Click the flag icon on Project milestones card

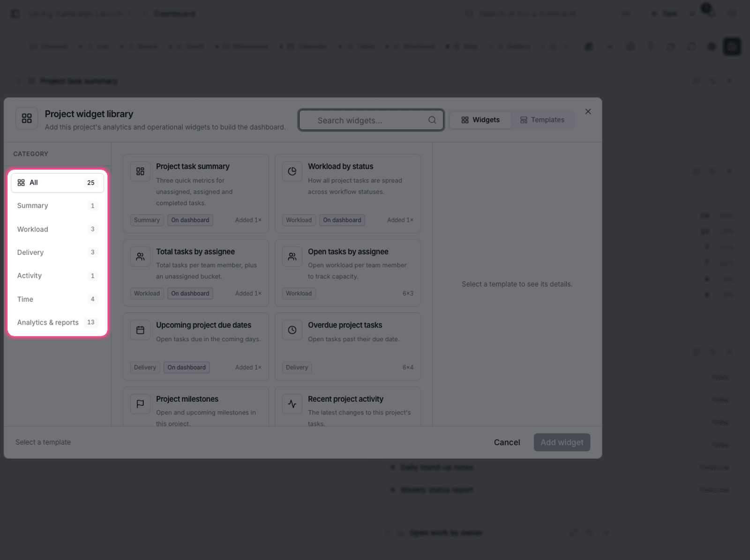140,404
